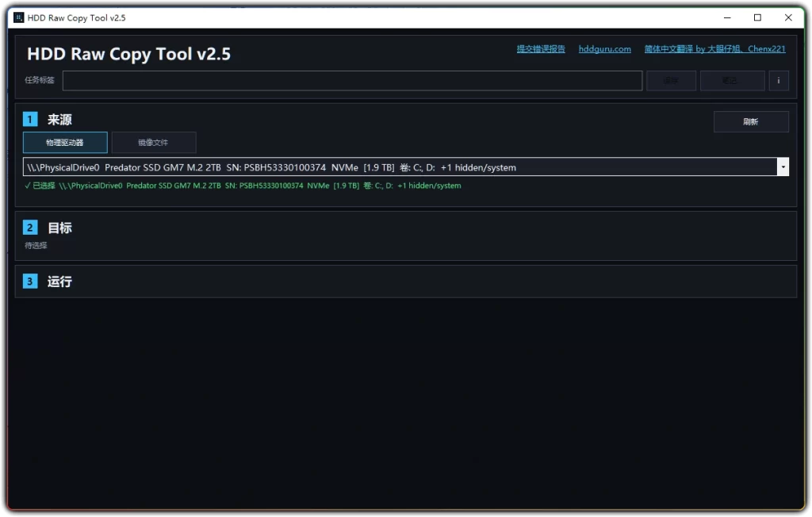This screenshot has height=517, width=812.
Task: Click the dimmed 保存 button beside the task field
Action: pyautogui.click(x=671, y=80)
